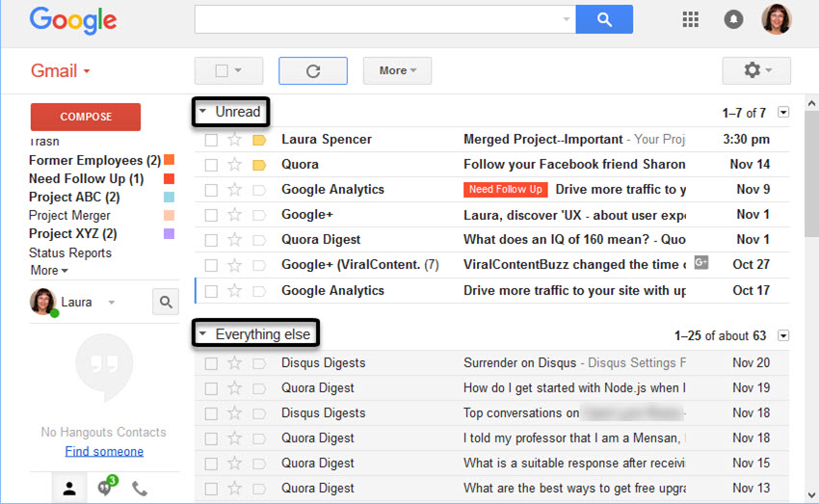
Task: Select the Google+ (ViralContent.) email checkbox
Action: pos(211,265)
